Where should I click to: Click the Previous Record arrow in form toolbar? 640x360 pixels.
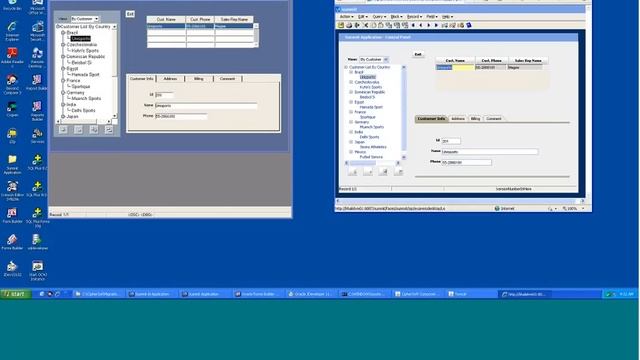(x=421, y=25)
